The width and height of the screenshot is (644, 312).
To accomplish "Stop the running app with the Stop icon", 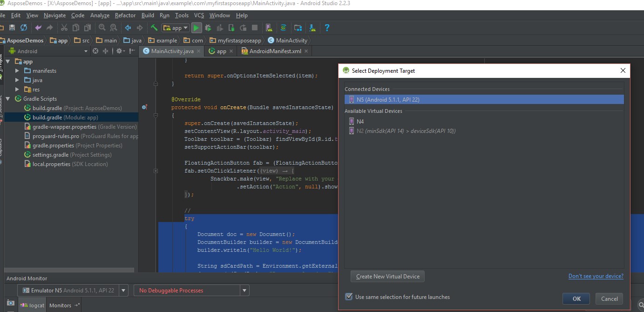I will 254,28.
